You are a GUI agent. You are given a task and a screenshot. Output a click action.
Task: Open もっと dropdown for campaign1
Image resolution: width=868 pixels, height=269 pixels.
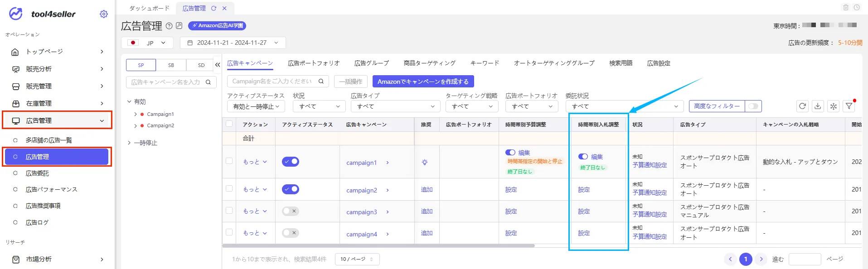point(255,162)
